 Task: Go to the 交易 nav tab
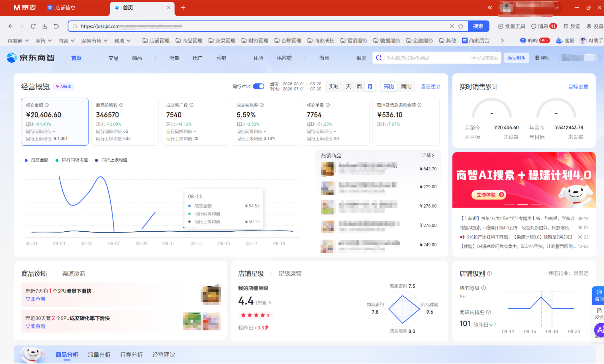pyautogui.click(x=113, y=58)
